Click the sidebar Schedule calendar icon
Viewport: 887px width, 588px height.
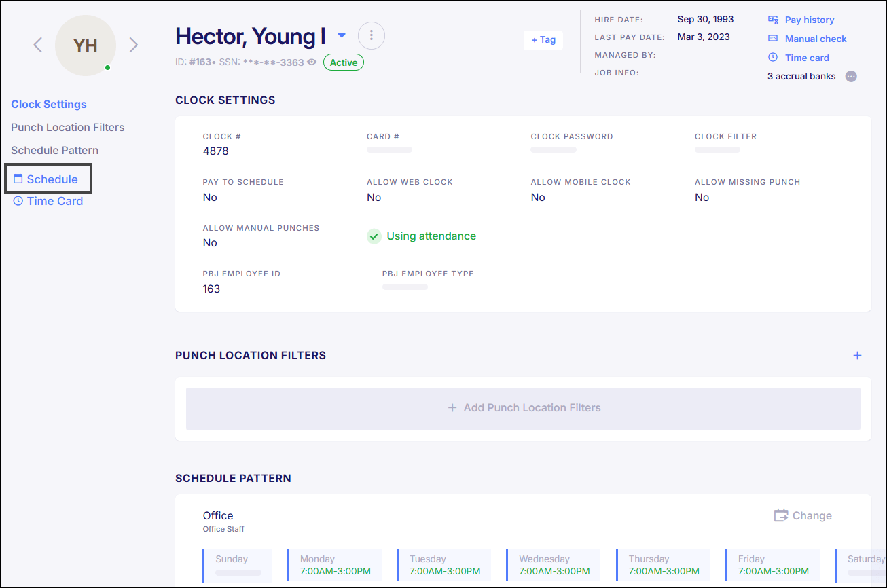[x=18, y=179]
